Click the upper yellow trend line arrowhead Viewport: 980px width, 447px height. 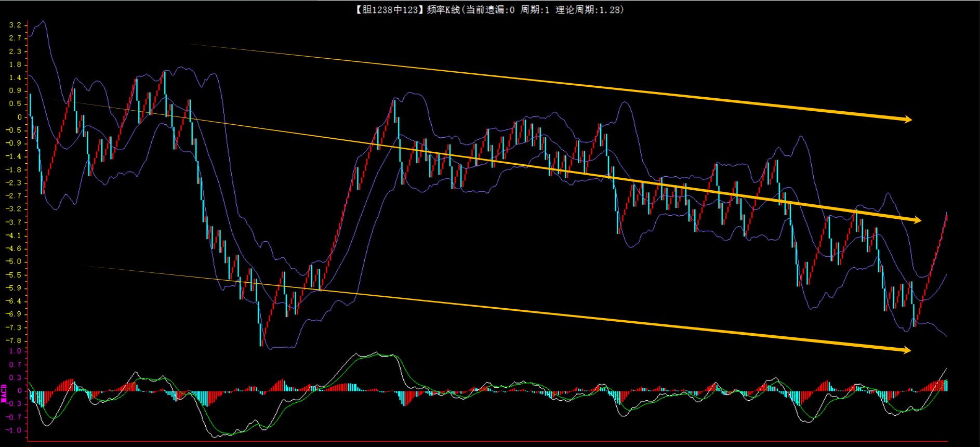click(x=907, y=120)
